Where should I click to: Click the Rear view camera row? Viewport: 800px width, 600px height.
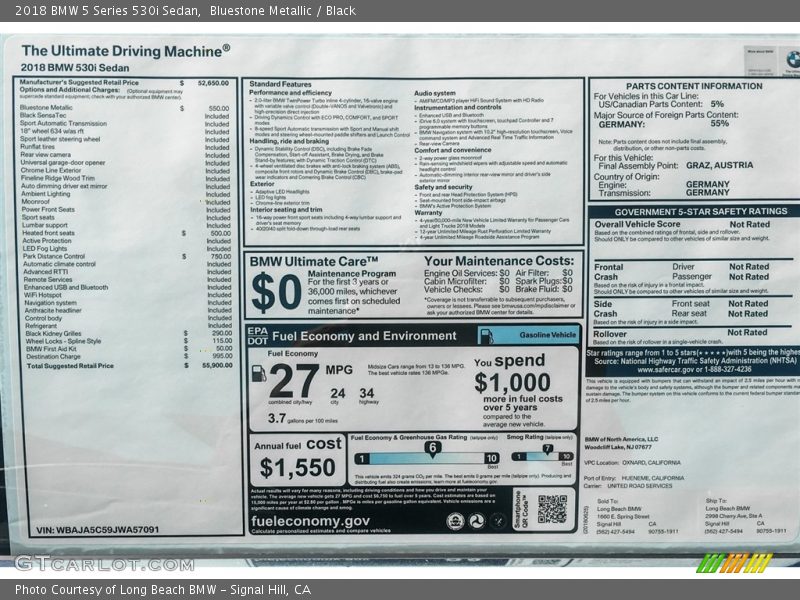(x=125, y=155)
